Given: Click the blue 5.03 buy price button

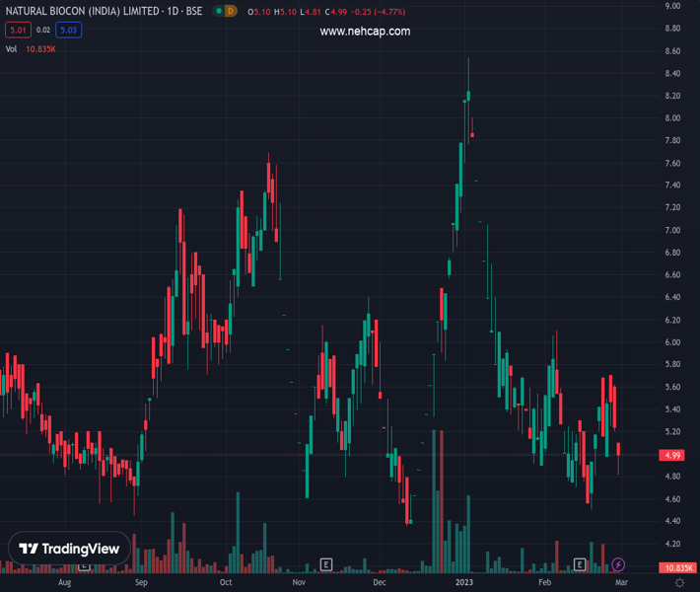Looking at the screenshot, I should pyautogui.click(x=69, y=30).
